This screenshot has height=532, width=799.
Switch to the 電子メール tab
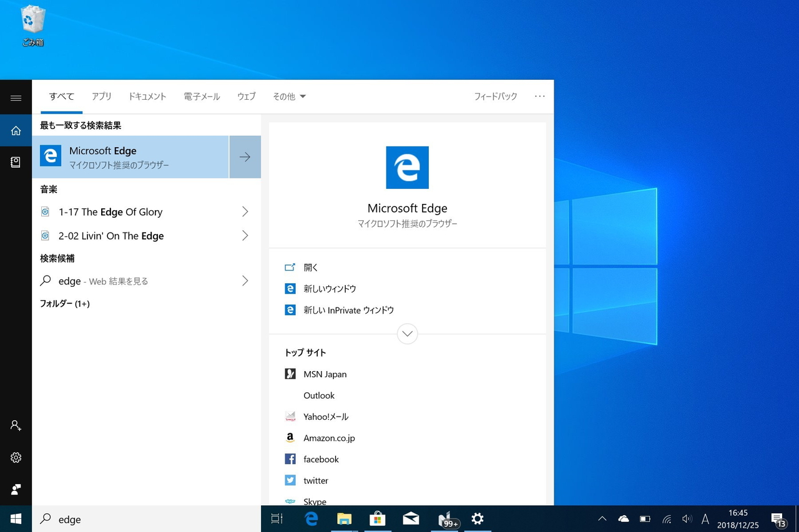202,97
